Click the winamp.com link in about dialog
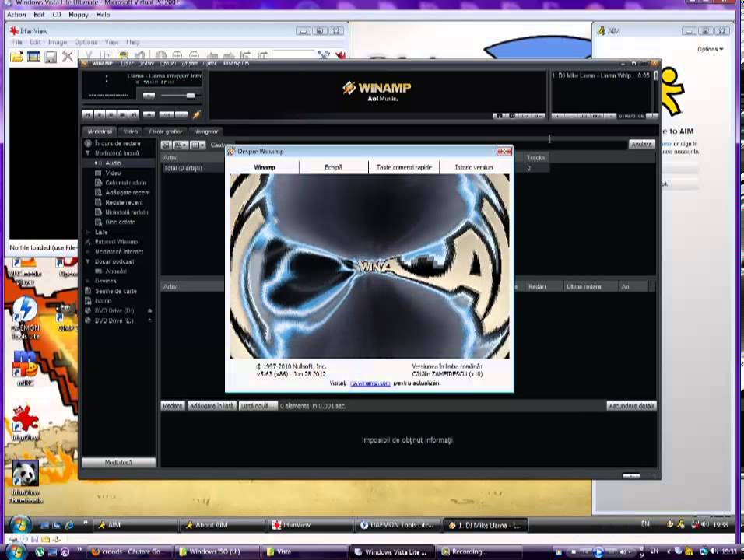Image resolution: width=744 pixels, height=560 pixels. pos(370,383)
